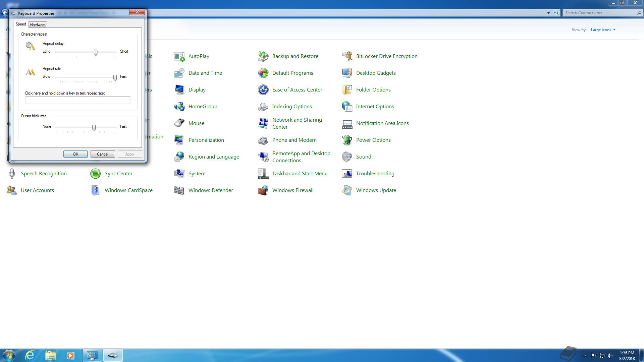This screenshot has width=644, height=362.
Task: Click the network tray icon
Action: (x=602, y=356)
